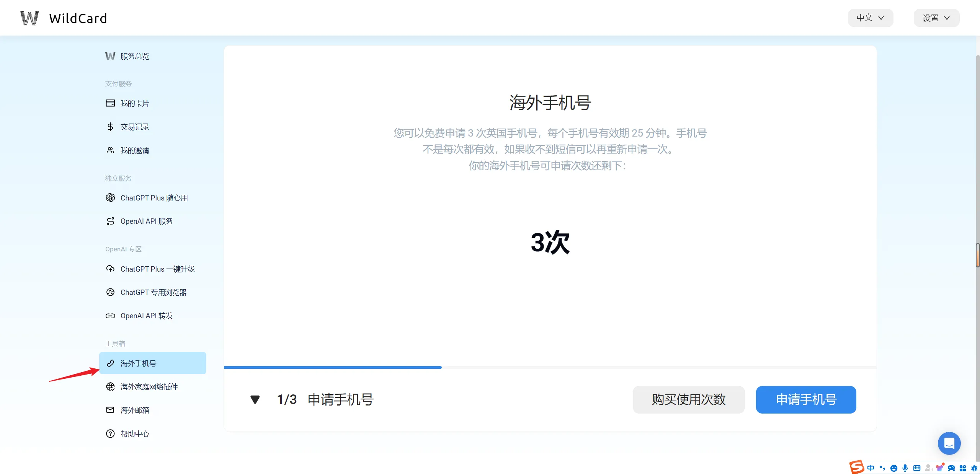980x474 pixels.
Task: Select OpenAI API 转发 menu item
Action: click(x=146, y=315)
